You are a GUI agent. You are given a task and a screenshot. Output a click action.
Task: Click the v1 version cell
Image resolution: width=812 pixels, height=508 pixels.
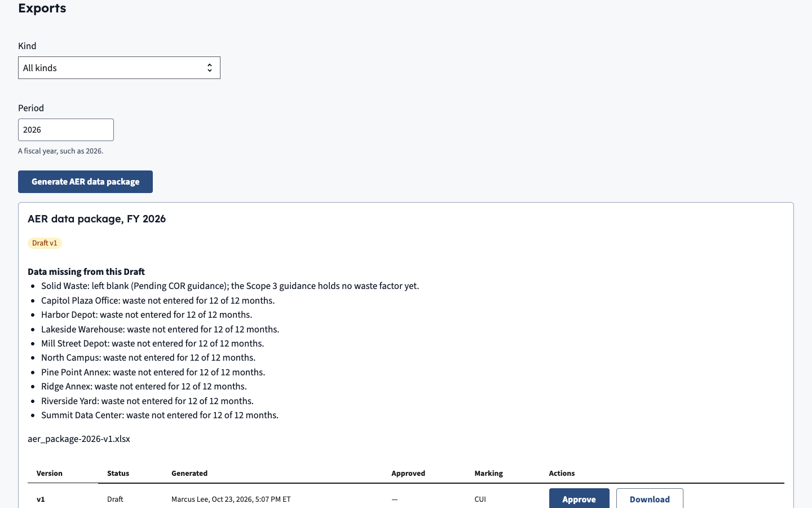41,499
